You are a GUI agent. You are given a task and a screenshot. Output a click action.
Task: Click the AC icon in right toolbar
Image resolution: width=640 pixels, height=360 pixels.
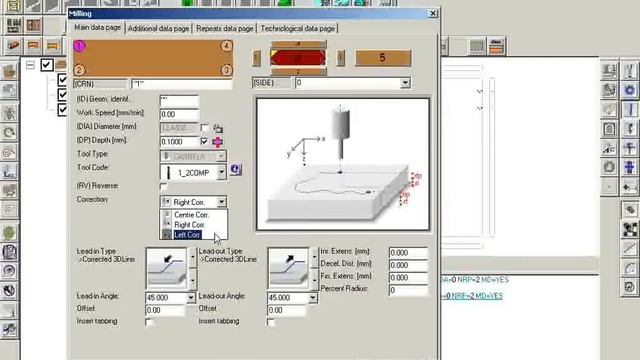pyautogui.click(x=609, y=149)
